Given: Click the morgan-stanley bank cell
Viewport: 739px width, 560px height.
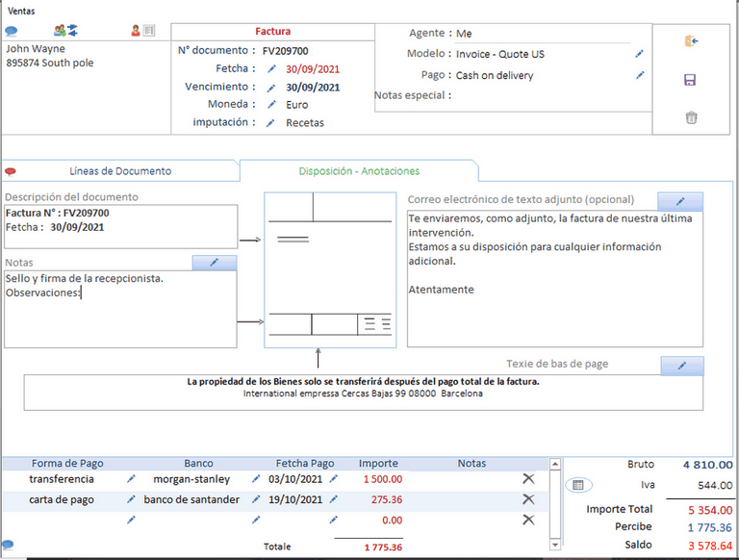Looking at the screenshot, I should pyautogui.click(x=191, y=479).
